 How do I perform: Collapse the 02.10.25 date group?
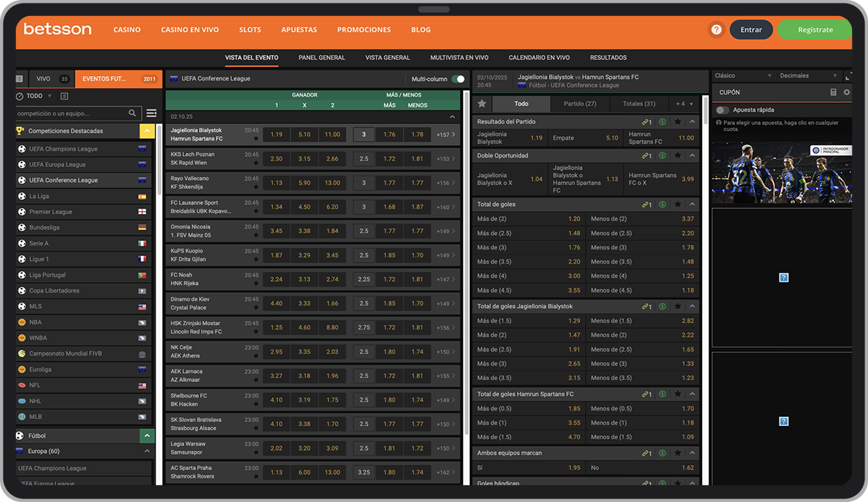(x=452, y=117)
